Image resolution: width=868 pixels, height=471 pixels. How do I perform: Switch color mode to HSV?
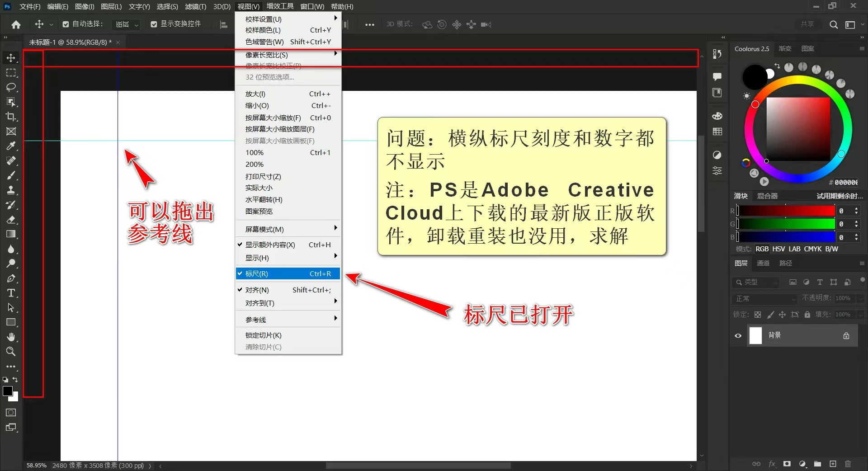778,249
